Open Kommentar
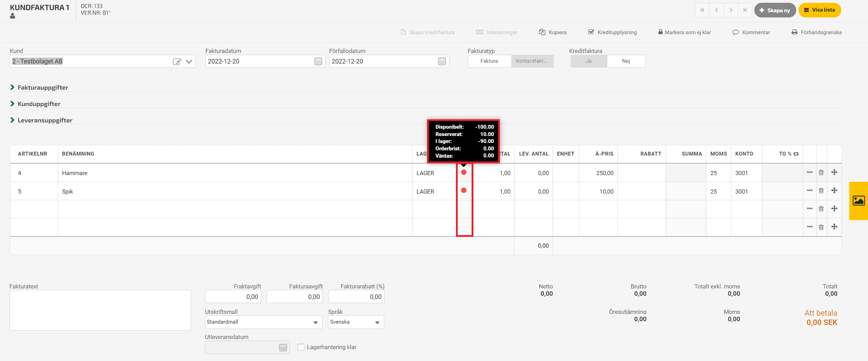The width and height of the screenshot is (868, 361). click(751, 32)
